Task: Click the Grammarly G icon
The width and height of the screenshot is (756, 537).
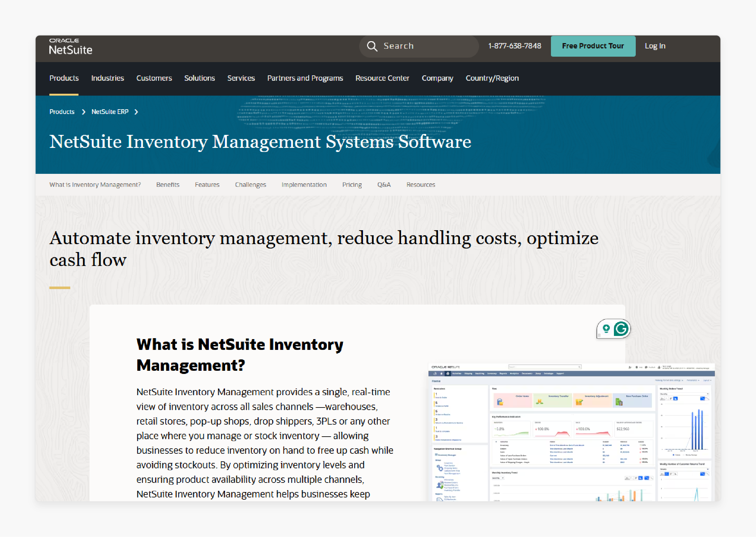Action: pos(621,329)
